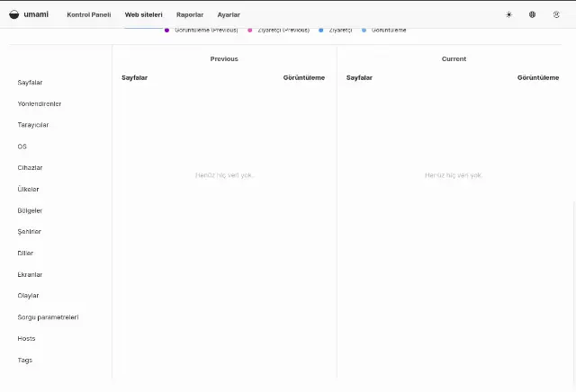Toggle Görüntüleme (Previous) purple legend dot
Viewport: 576px width, 392px height.
[x=166, y=30]
